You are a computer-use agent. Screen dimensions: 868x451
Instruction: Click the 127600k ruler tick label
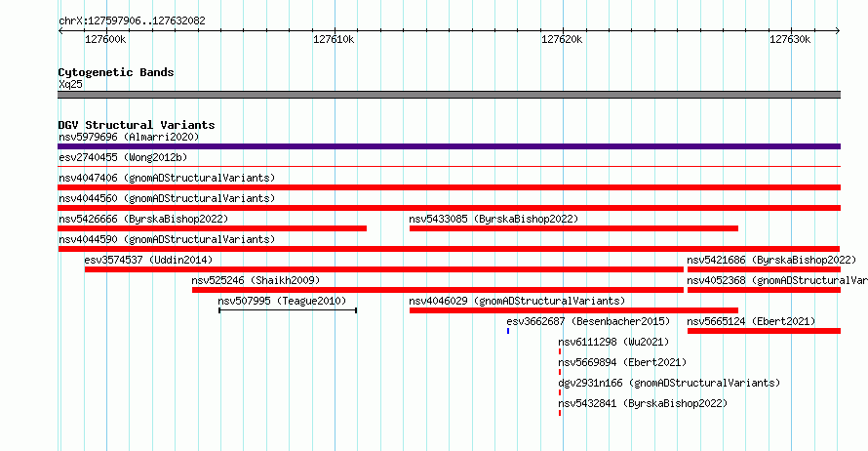coord(105,39)
